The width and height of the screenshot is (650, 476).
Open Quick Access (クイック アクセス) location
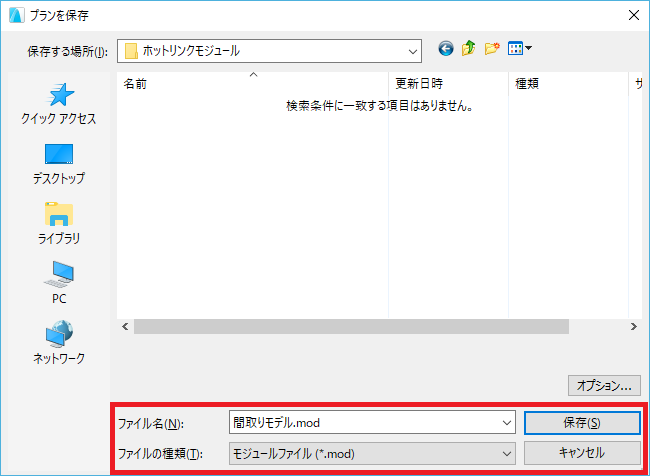(59, 104)
